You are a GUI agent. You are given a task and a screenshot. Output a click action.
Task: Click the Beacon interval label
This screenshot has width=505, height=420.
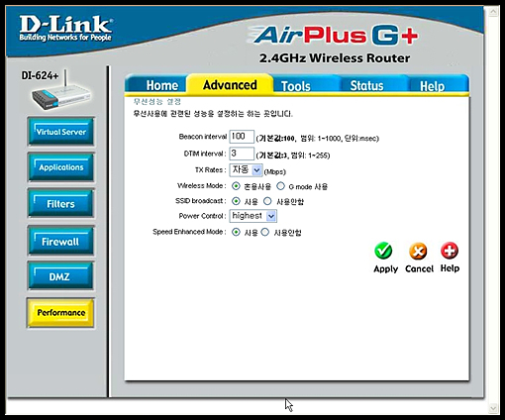click(203, 137)
